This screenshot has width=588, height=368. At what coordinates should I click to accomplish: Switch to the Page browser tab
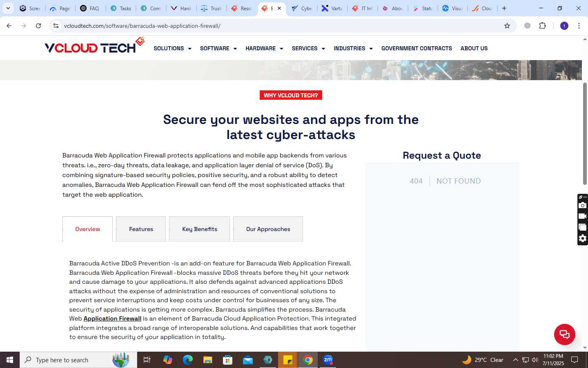(x=60, y=8)
